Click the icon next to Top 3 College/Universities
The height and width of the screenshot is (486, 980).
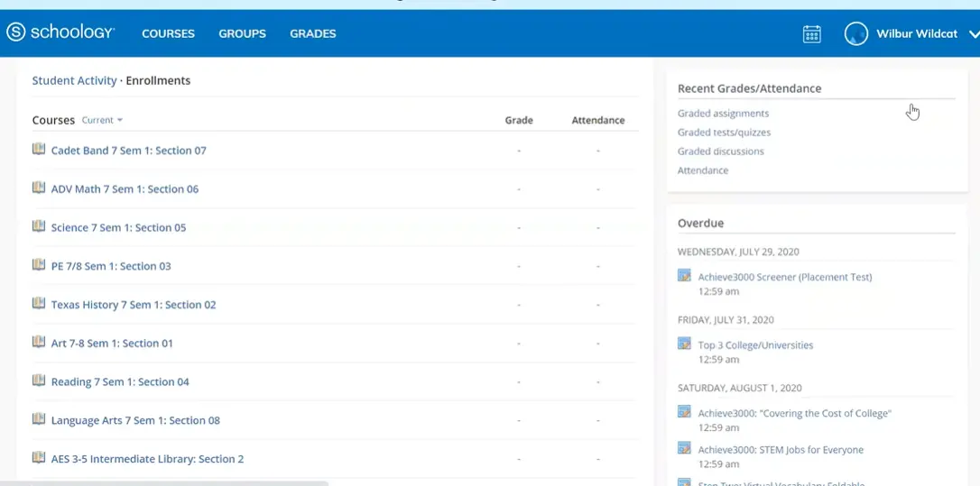pos(684,344)
